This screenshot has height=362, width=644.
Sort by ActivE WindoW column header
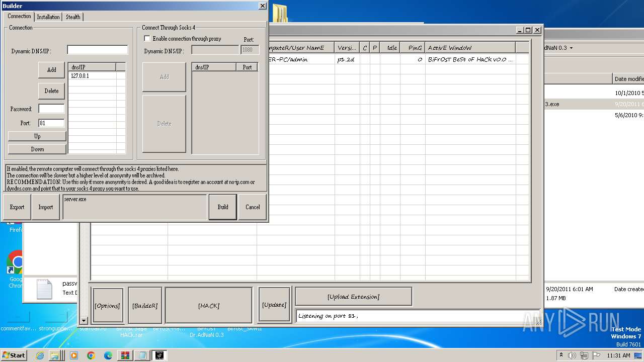pyautogui.click(x=470, y=48)
